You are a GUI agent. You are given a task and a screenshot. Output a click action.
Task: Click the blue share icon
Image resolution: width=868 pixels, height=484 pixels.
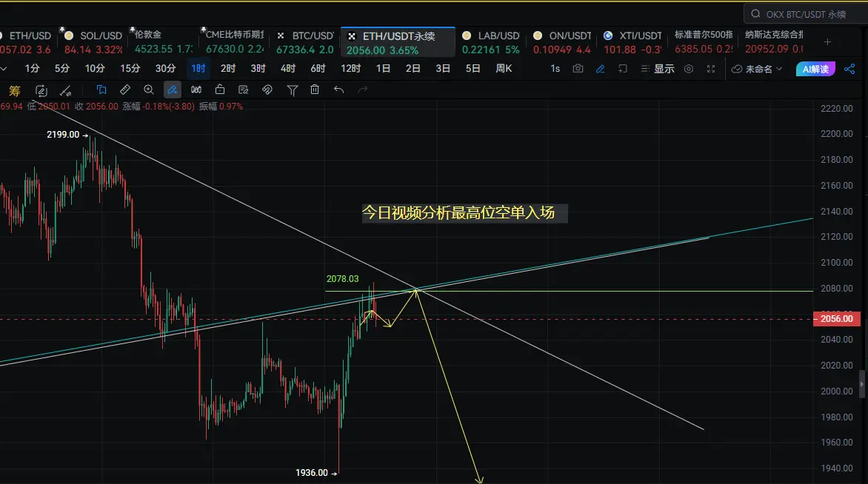click(x=849, y=69)
